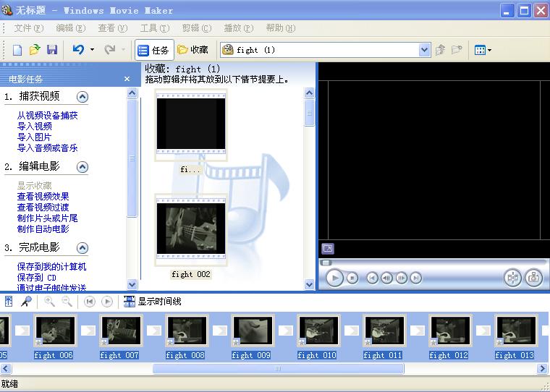Switch to 显示时间线 view
This screenshot has width=550, height=392.
[152, 302]
